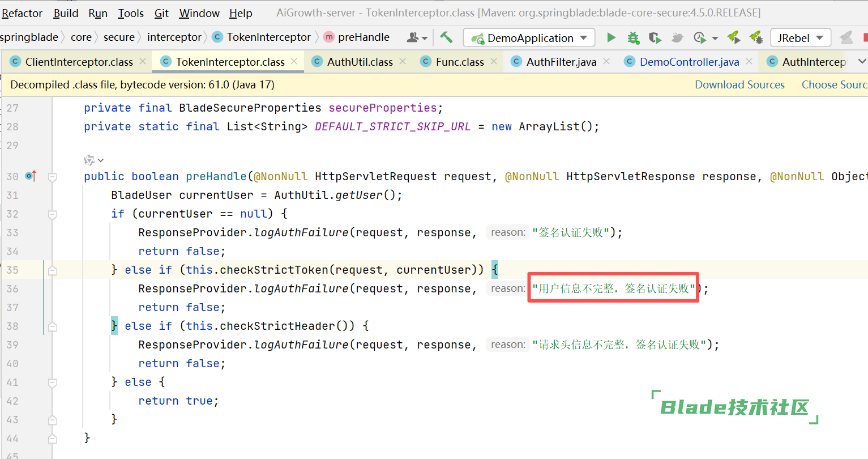Show hidden tabs chevron dropdown

coord(862,61)
